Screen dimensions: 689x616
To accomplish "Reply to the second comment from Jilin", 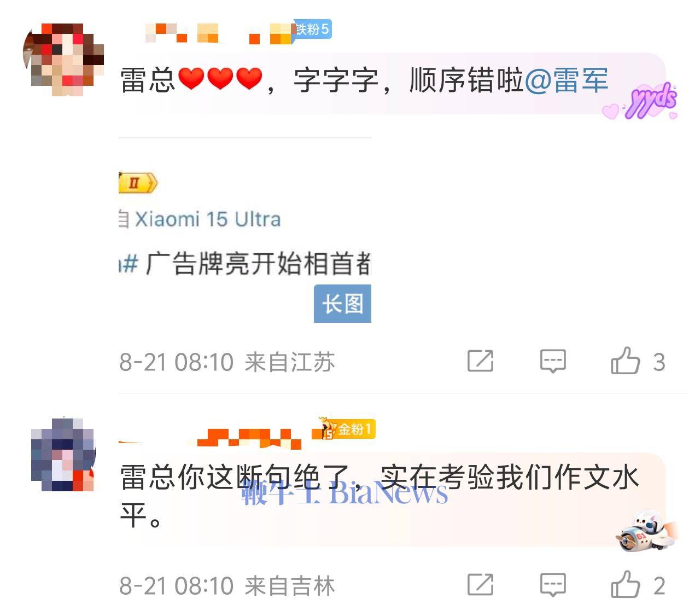I will pyautogui.click(x=553, y=585).
